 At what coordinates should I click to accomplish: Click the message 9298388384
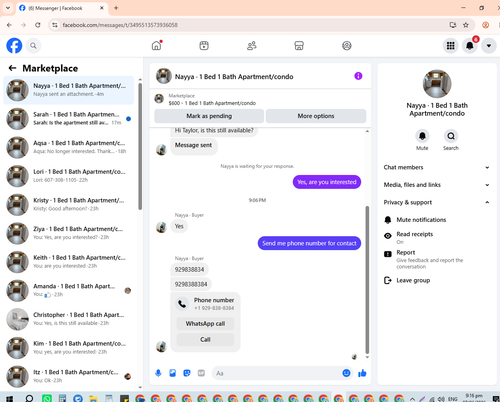(191, 284)
